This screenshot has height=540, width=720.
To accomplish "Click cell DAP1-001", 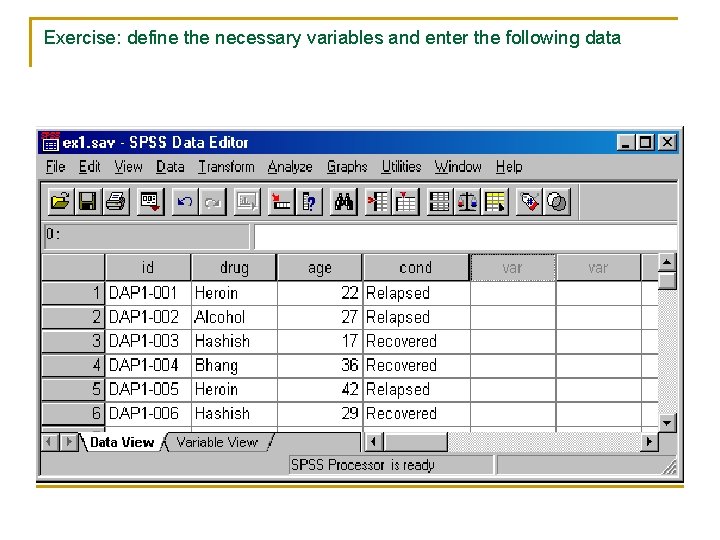I will click(x=148, y=293).
